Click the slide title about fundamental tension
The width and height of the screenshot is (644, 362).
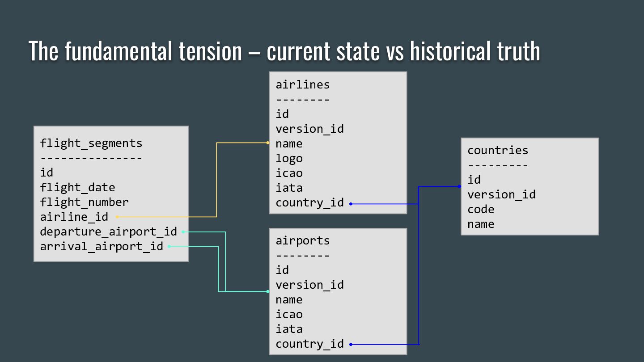point(284,51)
